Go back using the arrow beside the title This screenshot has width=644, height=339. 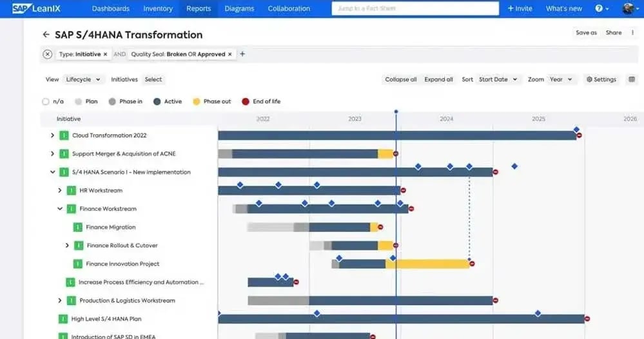point(46,35)
